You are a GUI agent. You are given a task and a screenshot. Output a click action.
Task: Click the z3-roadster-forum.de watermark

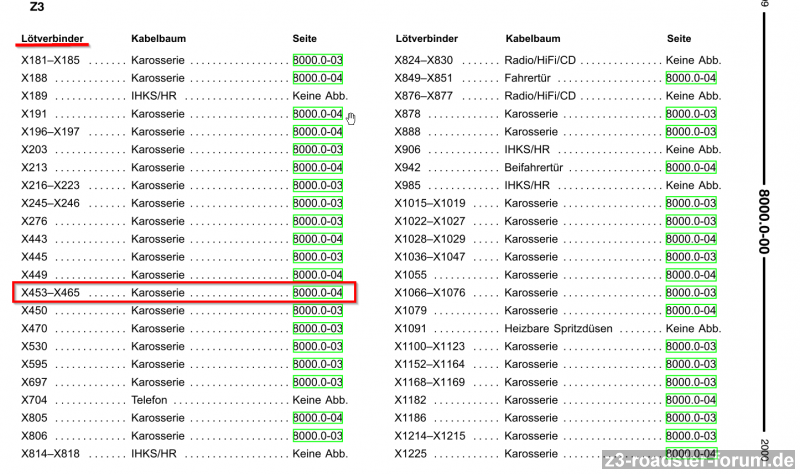pos(701,461)
